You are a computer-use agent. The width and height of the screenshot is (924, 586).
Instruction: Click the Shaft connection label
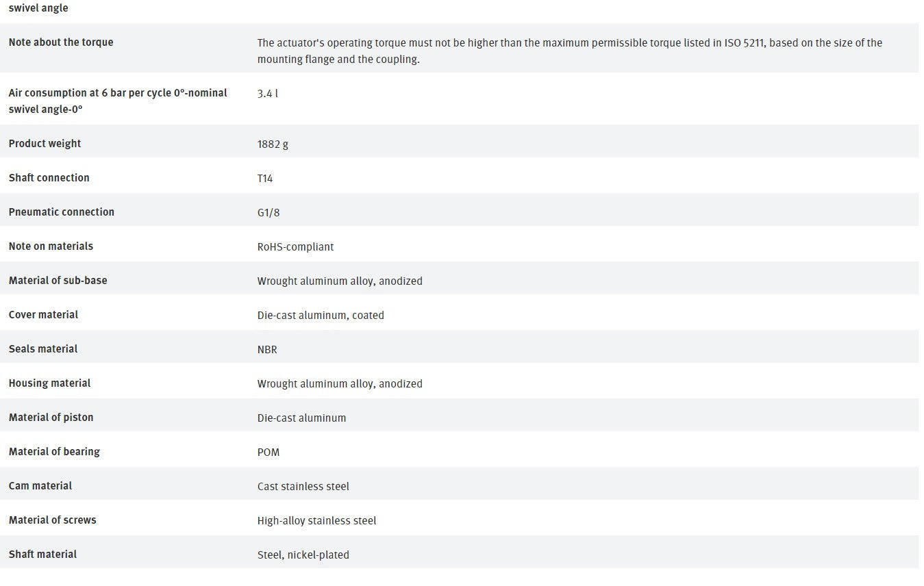pyautogui.click(x=49, y=178)
